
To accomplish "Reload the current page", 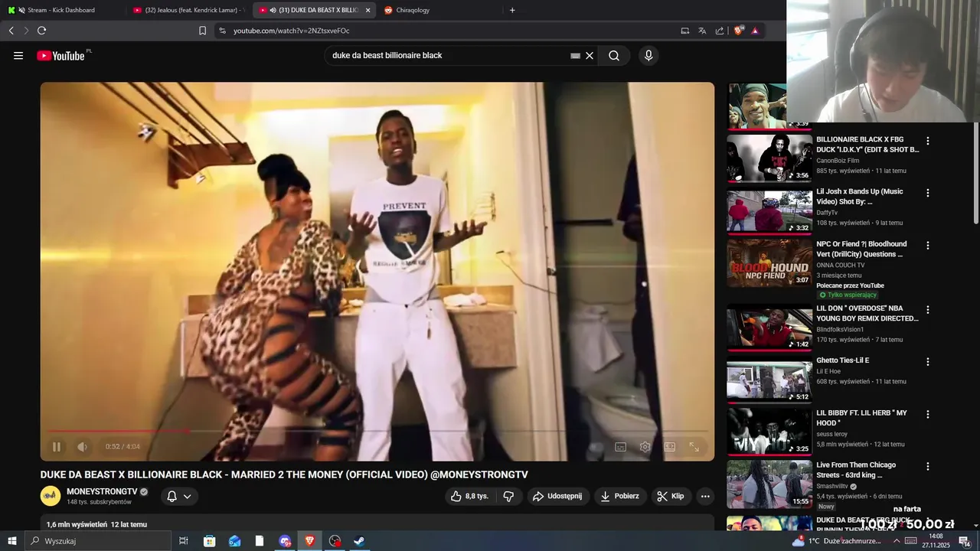I will [x=41, y=31].
